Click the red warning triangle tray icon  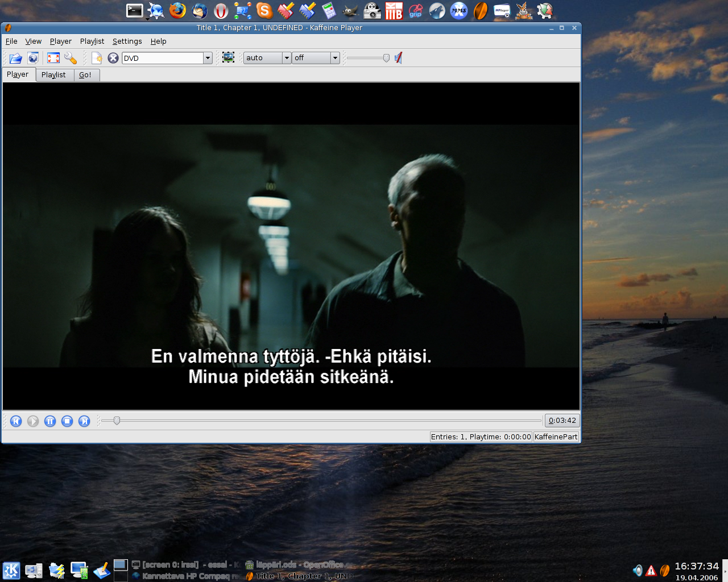pyautogui.click(x=651, y=571)
